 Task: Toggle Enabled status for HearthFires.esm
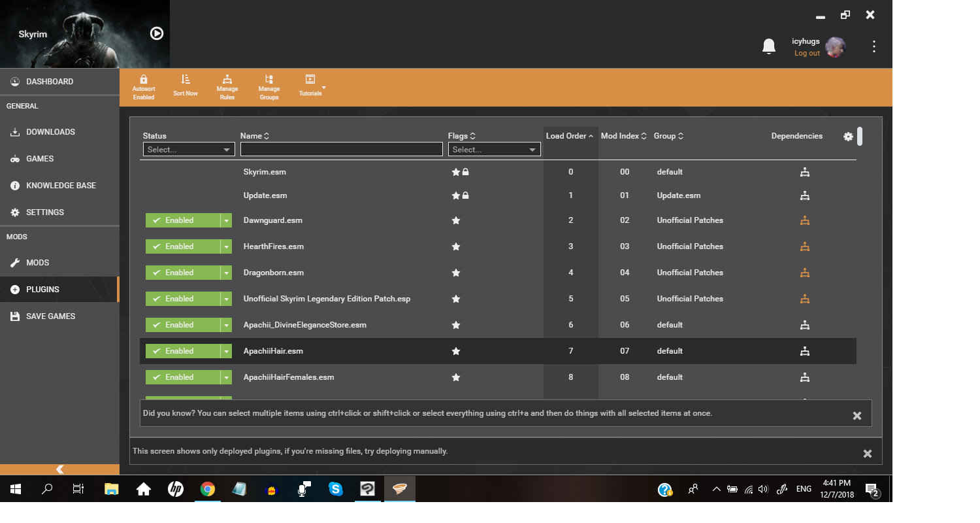click(183, 246)
